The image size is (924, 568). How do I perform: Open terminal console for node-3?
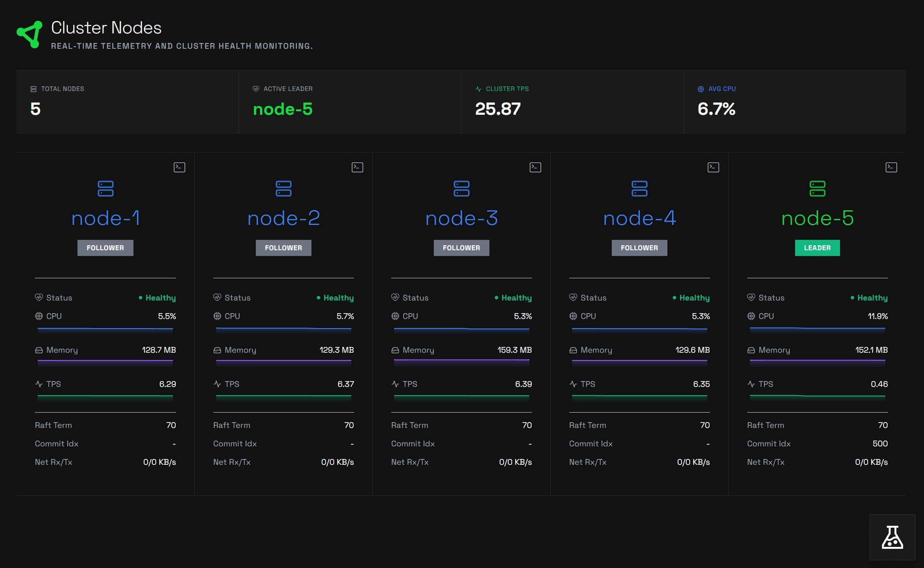point(535,167)
